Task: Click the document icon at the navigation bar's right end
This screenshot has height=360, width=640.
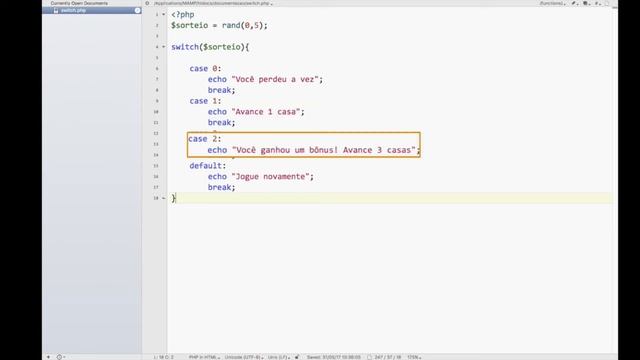Action: (x=607, y=3)
